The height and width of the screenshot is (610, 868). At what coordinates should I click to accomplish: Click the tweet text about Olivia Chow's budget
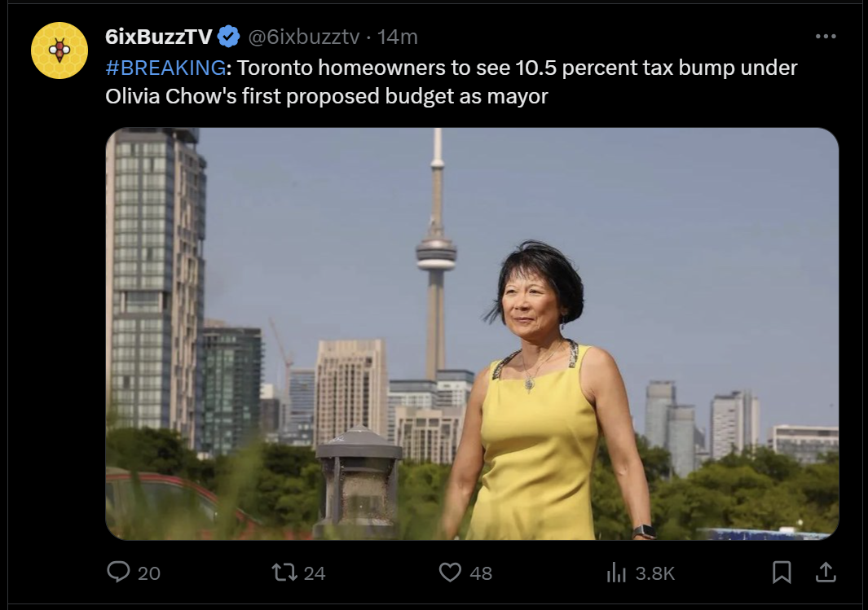point(452,82)
